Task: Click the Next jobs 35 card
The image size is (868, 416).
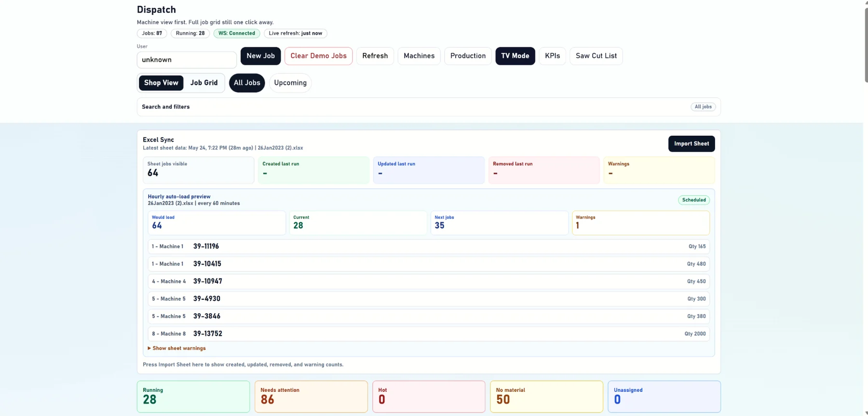Action: (499, 223)
